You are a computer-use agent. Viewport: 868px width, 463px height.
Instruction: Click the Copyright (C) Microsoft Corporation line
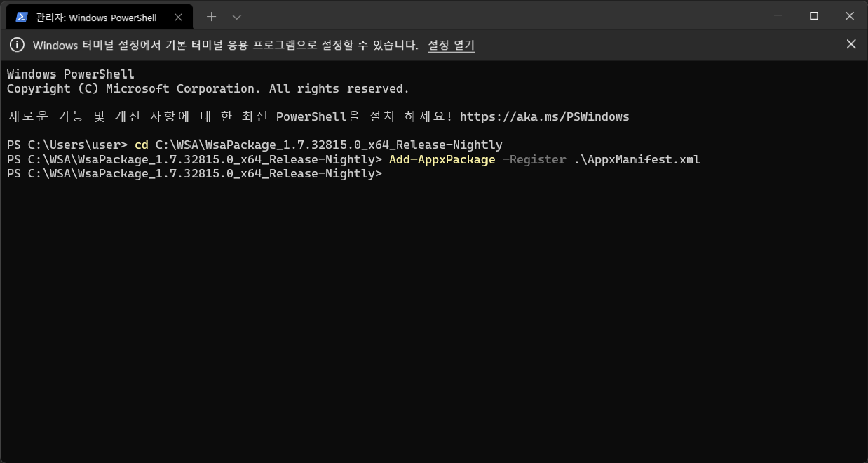(208, 89)
